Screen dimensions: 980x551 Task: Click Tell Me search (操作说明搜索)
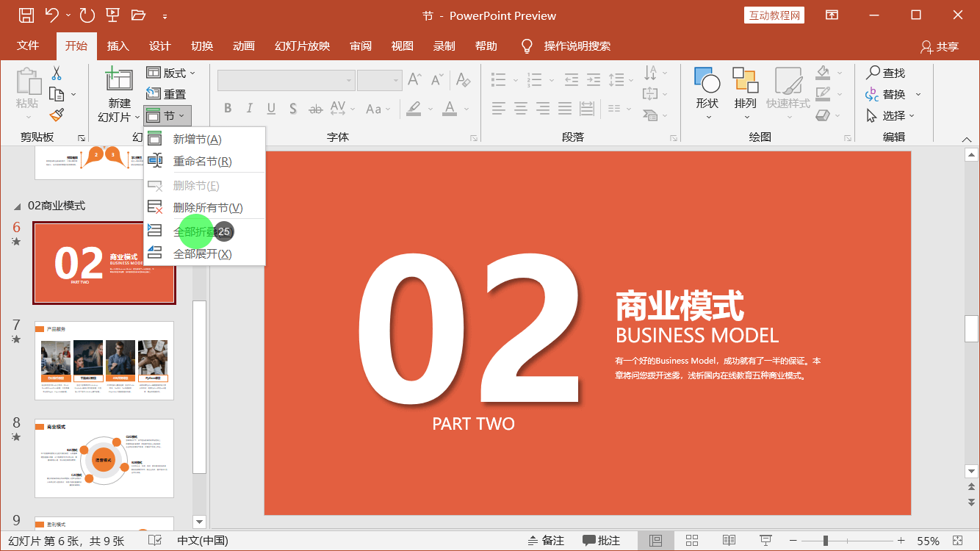click(566, 46)
